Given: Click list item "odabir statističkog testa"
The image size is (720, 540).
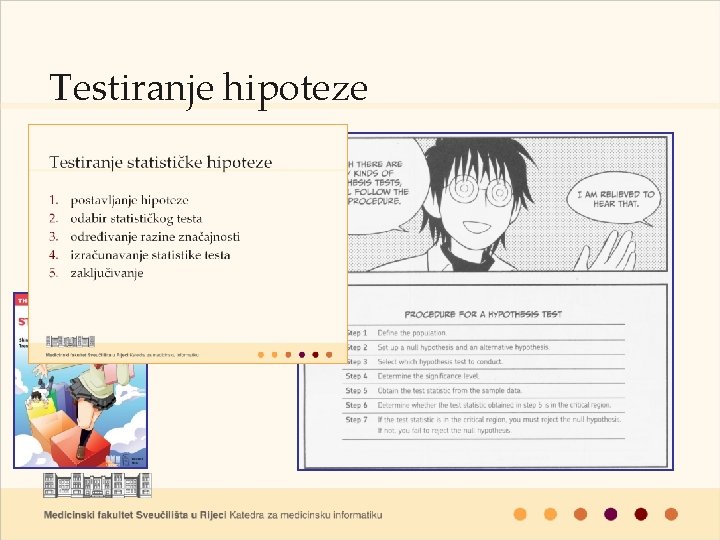Looking at the screenshot, I should (x=136, y=219).
